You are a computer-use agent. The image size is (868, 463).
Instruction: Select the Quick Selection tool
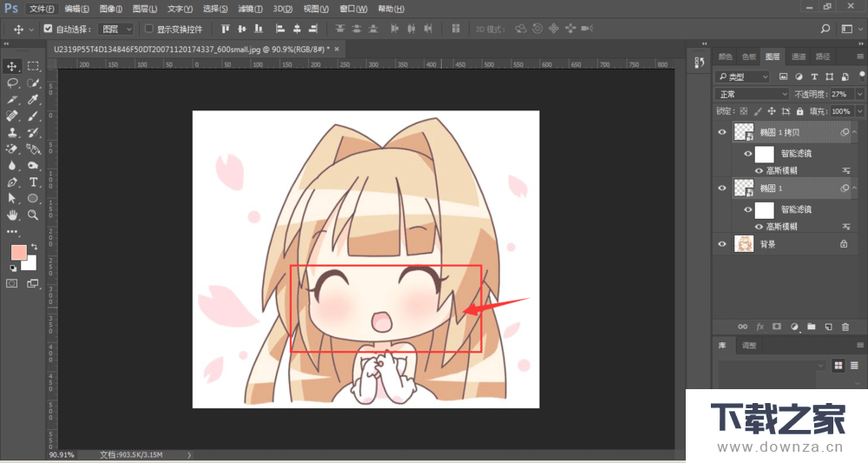click(33, 83)
